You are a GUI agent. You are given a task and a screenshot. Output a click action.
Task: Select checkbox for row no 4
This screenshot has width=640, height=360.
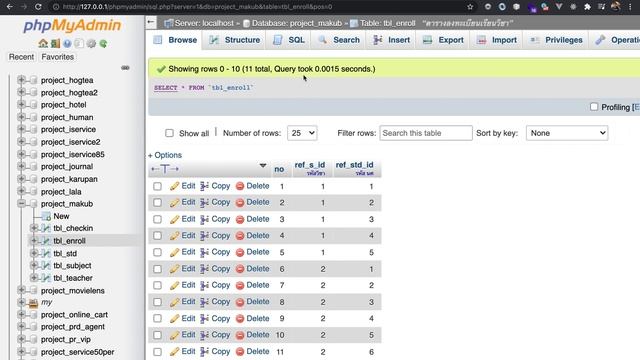pyautogui.click(x=158, y=236)
